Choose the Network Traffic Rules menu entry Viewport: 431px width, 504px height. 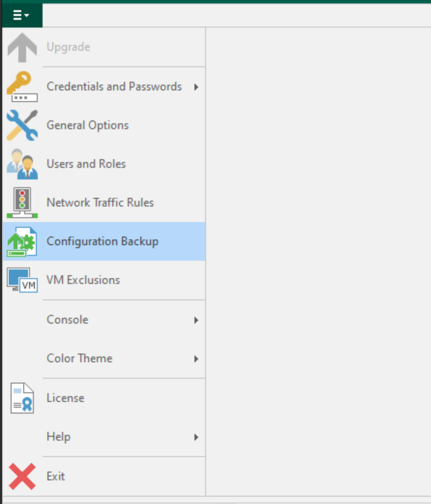coord(104,203)
